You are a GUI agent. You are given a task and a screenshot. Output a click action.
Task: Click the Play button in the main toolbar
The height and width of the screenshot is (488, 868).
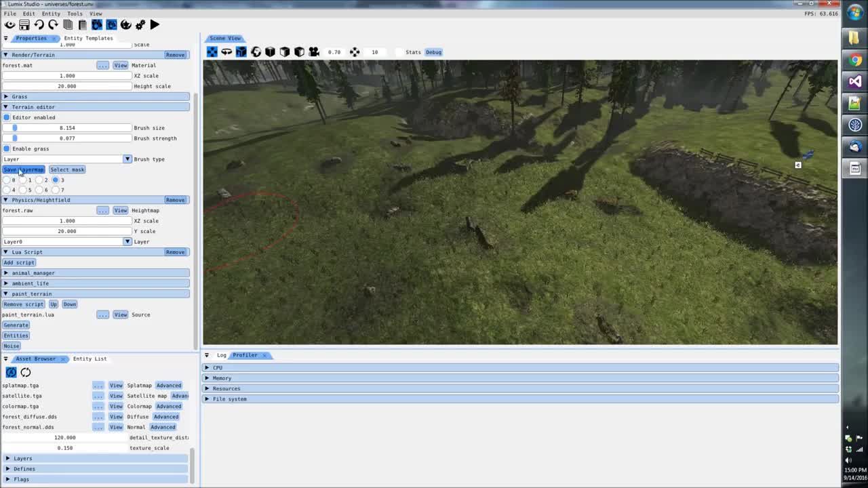(x=155, y=24)
